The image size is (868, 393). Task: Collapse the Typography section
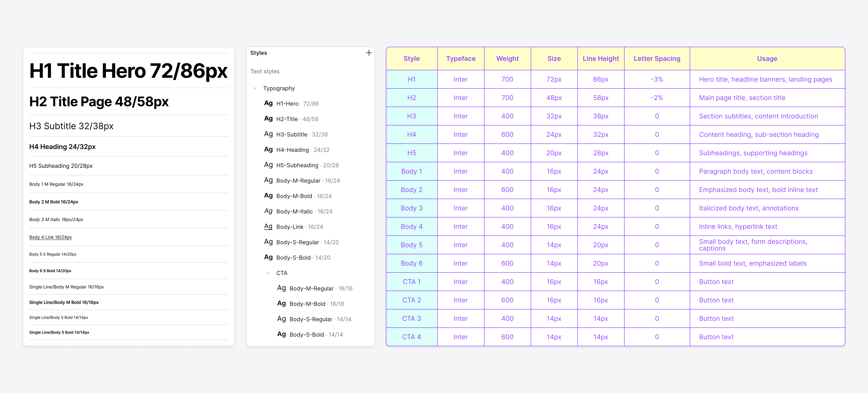(x=255, y=88)
